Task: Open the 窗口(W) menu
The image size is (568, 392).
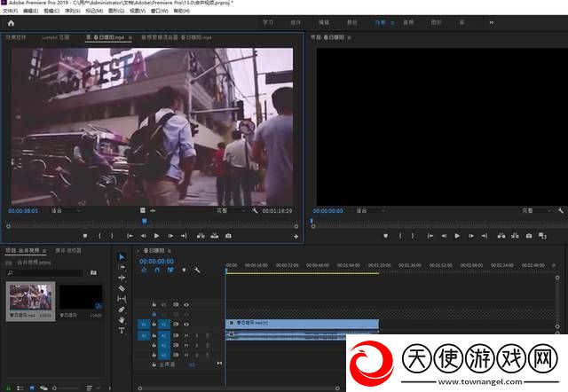Action: click(x=160, y=11)
